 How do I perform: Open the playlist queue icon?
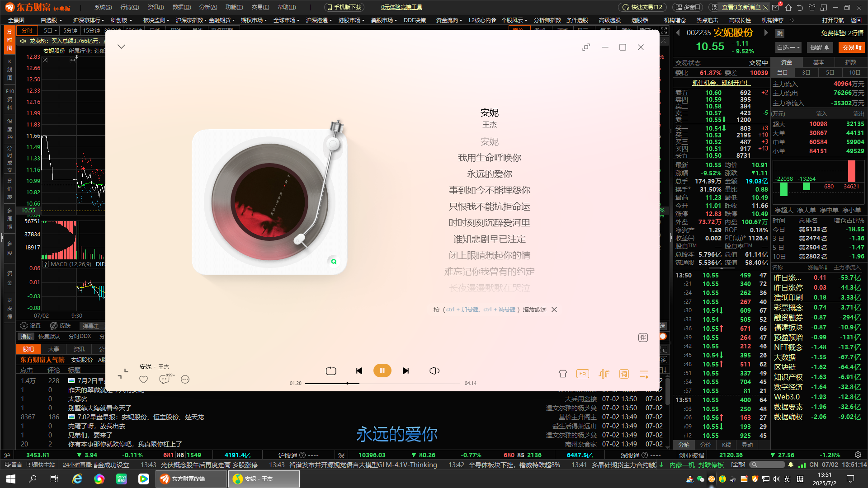coord(644,374)
